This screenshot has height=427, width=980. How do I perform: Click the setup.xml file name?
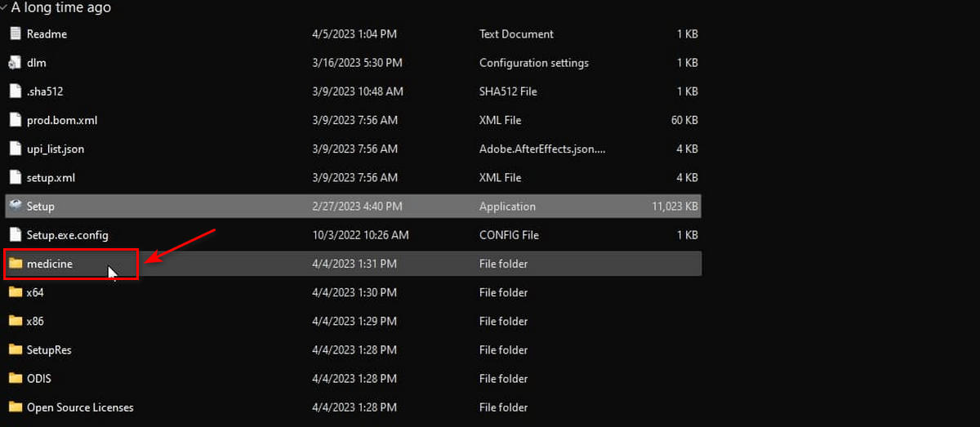click(51, 177)
